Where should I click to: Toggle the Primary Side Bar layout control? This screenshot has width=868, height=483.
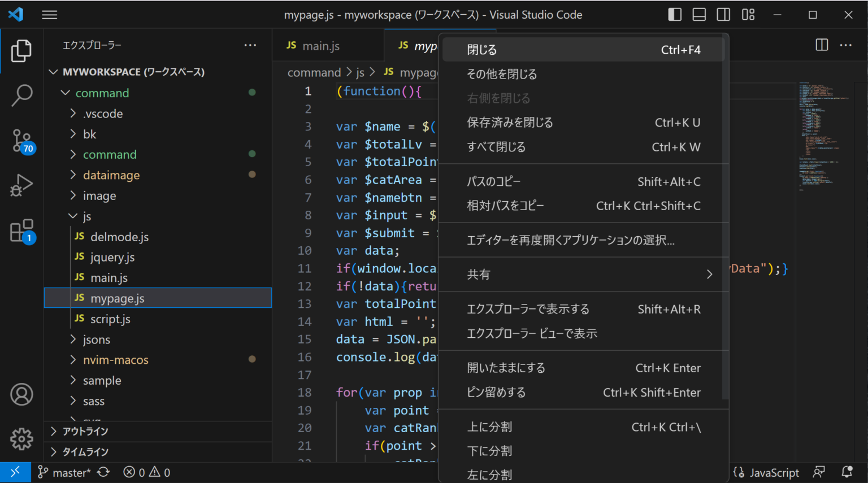[x=674, y=15]
